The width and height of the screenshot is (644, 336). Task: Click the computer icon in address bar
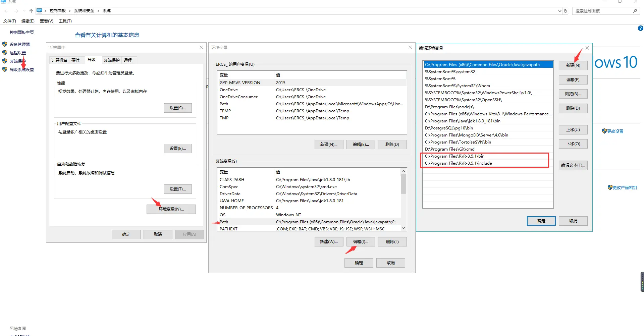39,11
